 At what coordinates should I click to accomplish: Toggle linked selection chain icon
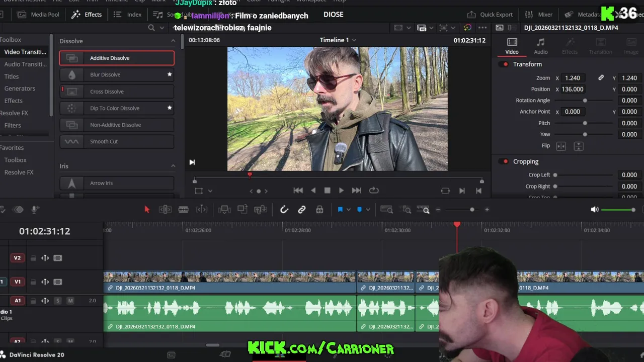pos(302,210)
